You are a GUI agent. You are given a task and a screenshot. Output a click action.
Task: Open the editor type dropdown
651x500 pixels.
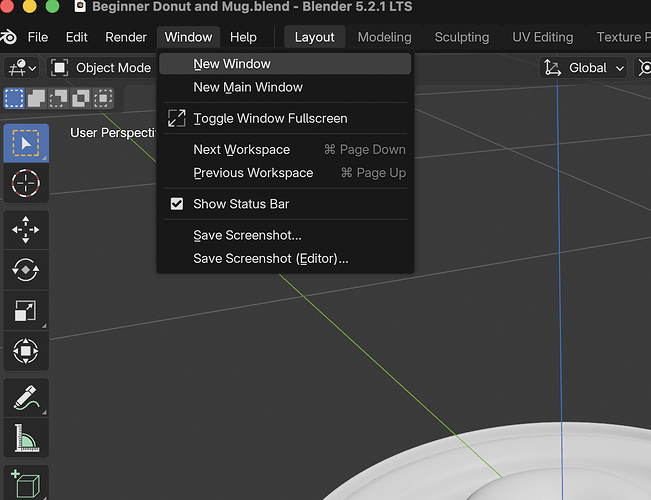[x=22, y=68]
